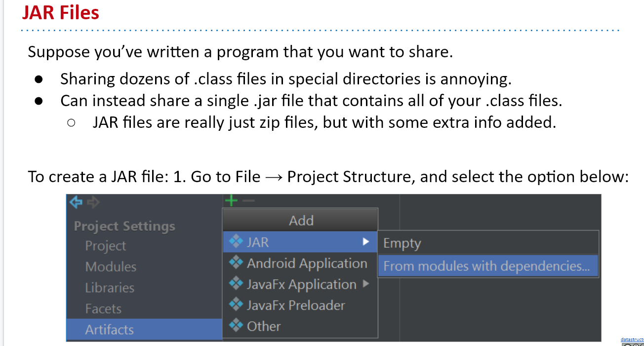Select Facets in Project Settings

(x=103, y=309)
